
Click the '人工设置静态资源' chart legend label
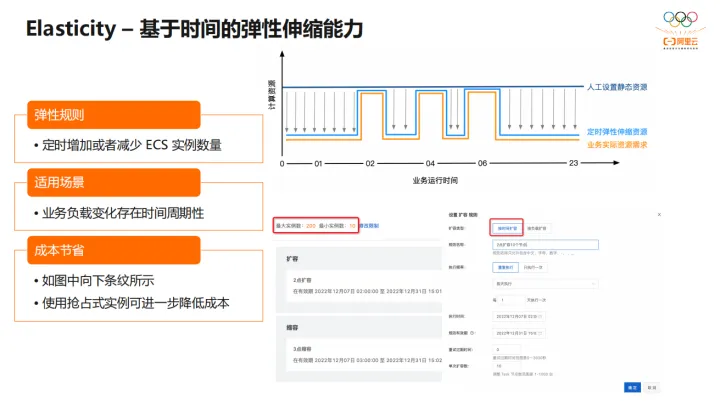click(617, 87)
